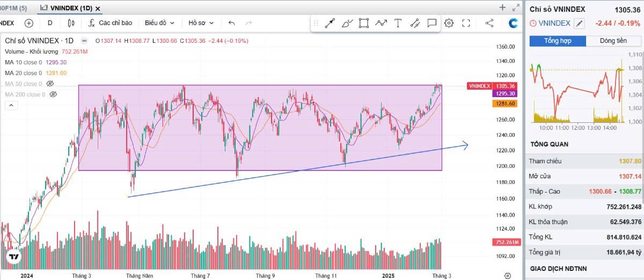Select the trend line drawing tool
This screenshot has height=280, width=644.
330,23
